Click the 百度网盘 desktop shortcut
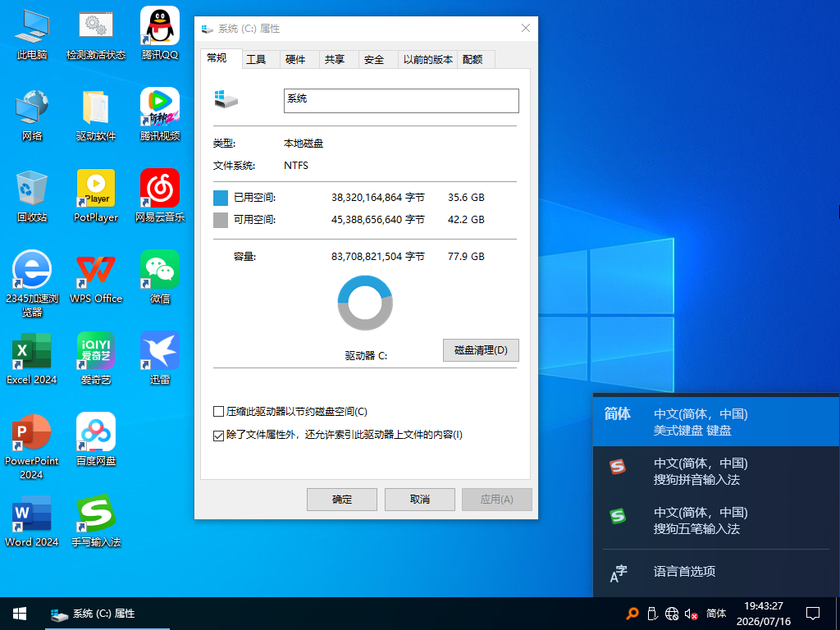Image resolution: width=840 pixels, height=630 pixels. 96,440
